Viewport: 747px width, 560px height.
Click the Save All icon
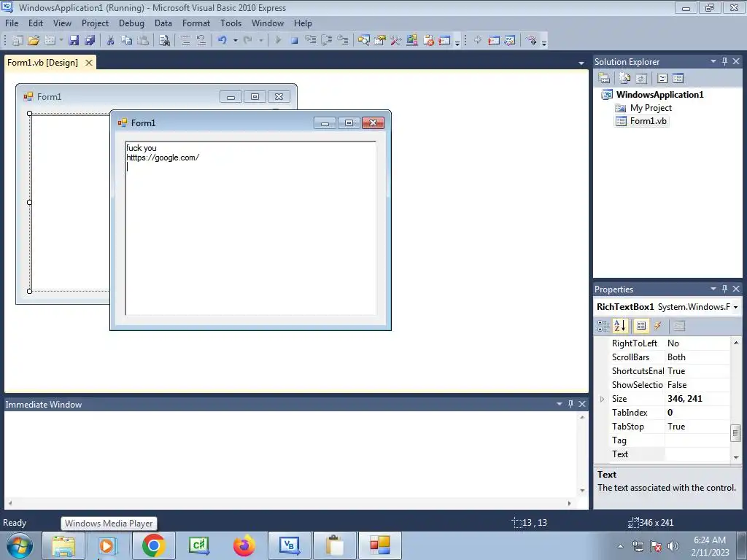point(90,41)
